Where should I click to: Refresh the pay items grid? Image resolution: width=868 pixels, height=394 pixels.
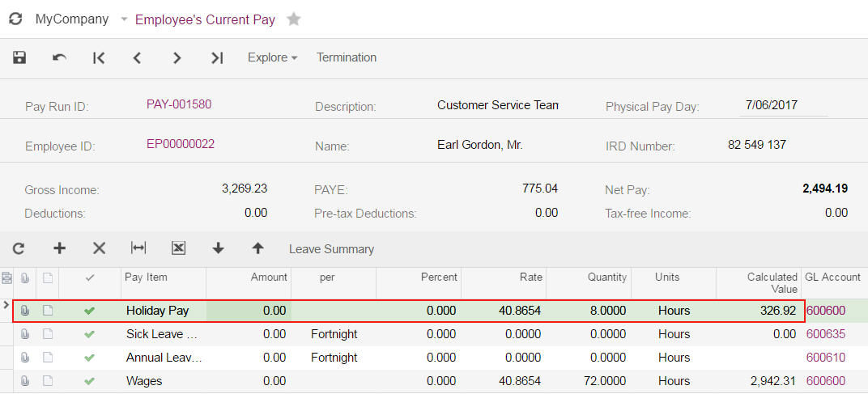[x=19, y=249]
